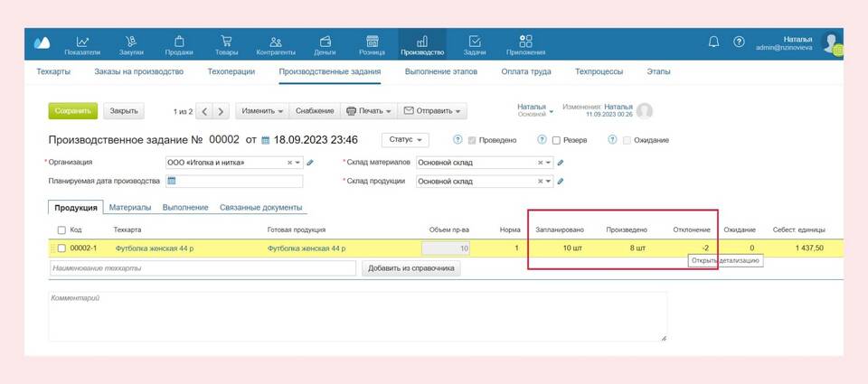
Task: Open the Задачи checklist icon
Action: tap(475, 42)
